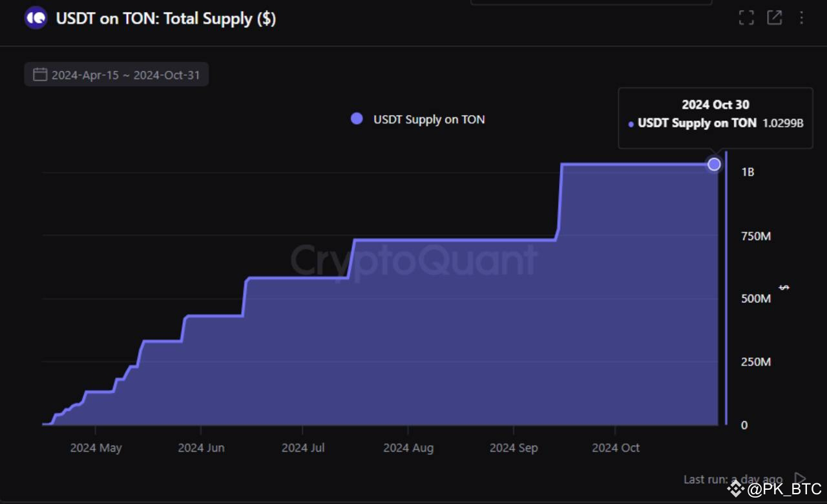The image size is (827, 504).
Task: Click the 2024 May axis label
Action: pos(96,448)
